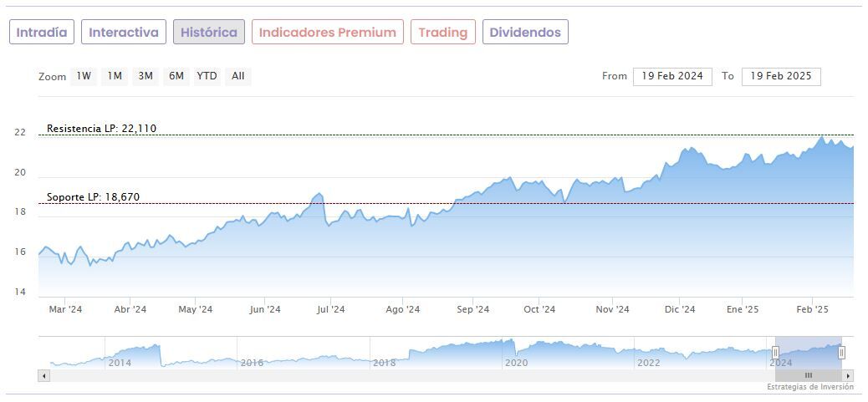Viewport: 868px width, 402px height.
Task: Click the From date field
Action: 672,76
